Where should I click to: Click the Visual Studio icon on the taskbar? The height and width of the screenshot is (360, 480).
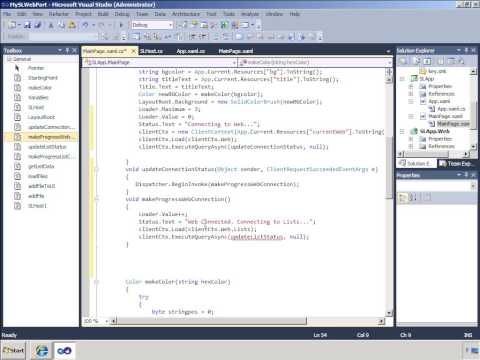click(x=64, y=351)
